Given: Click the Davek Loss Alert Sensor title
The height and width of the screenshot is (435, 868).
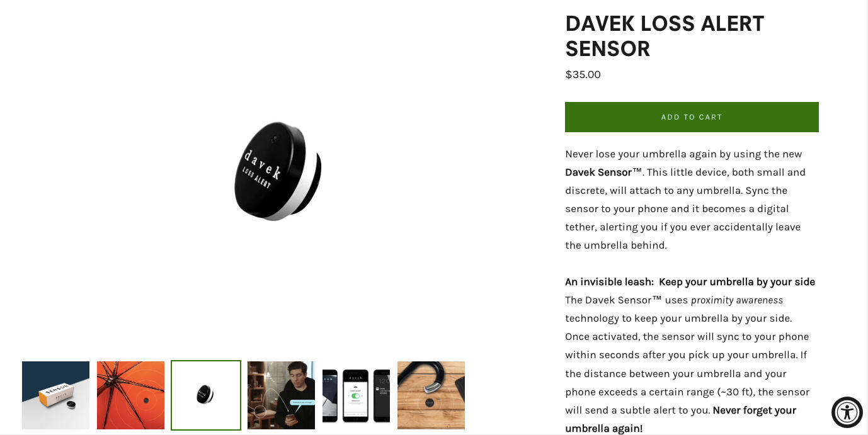Looking at the screenshot, I should (665, 36).
